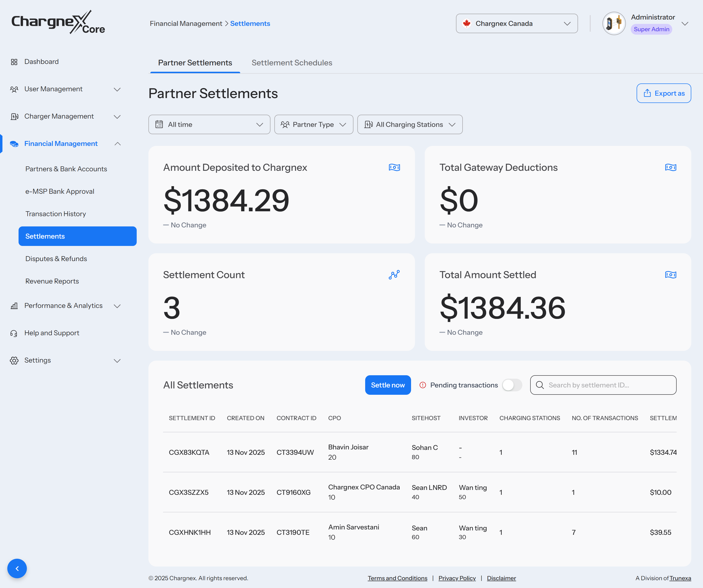Open the Partner Type filter dropdown

coord(313,124)
